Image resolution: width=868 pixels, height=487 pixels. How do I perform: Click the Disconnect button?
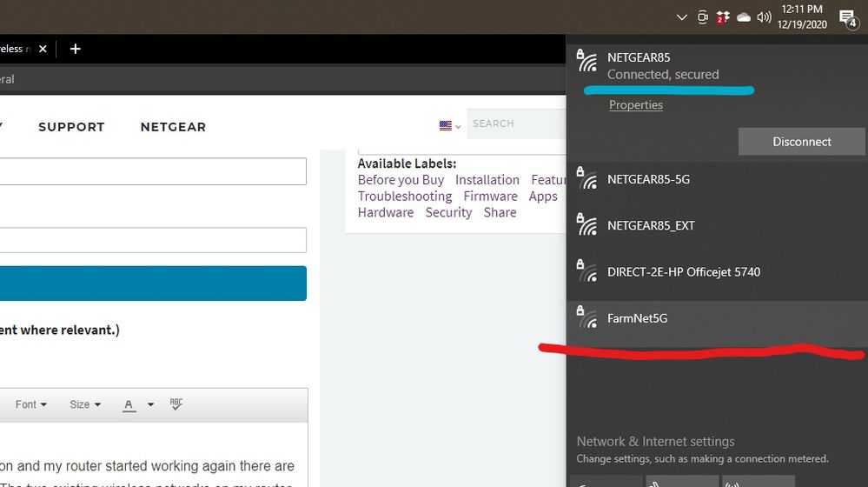click(x=802, y=142)
